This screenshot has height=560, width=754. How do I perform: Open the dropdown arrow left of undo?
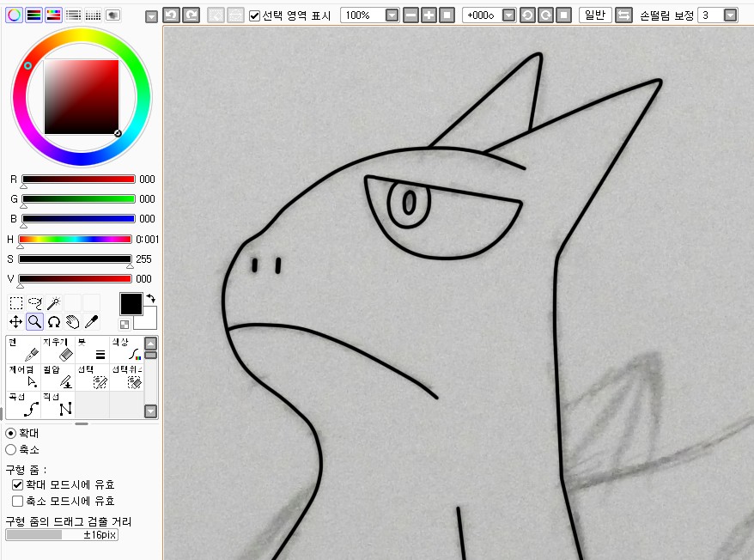coord(151,17)
